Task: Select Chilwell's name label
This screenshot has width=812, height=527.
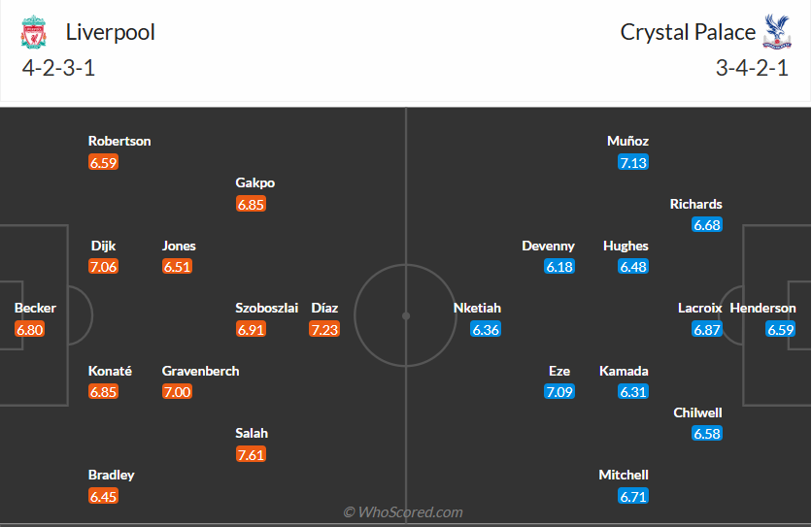Action: (697, 412)
